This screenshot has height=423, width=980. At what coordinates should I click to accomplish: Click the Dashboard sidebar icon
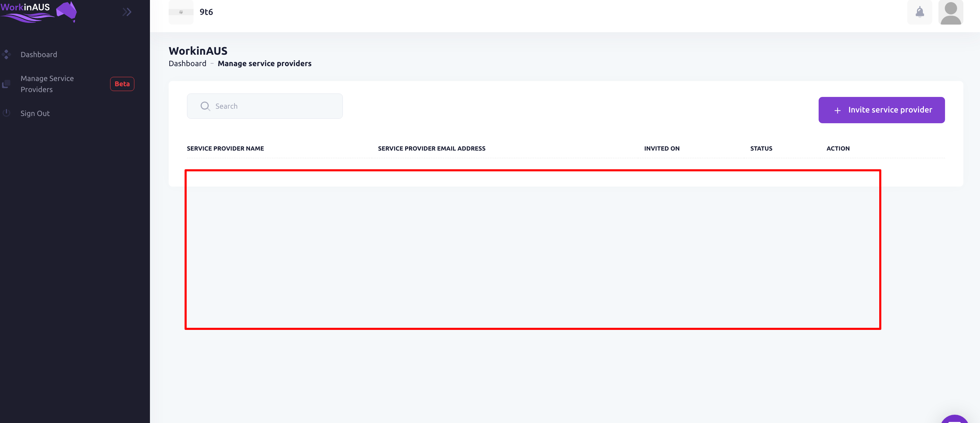(6, 54)
